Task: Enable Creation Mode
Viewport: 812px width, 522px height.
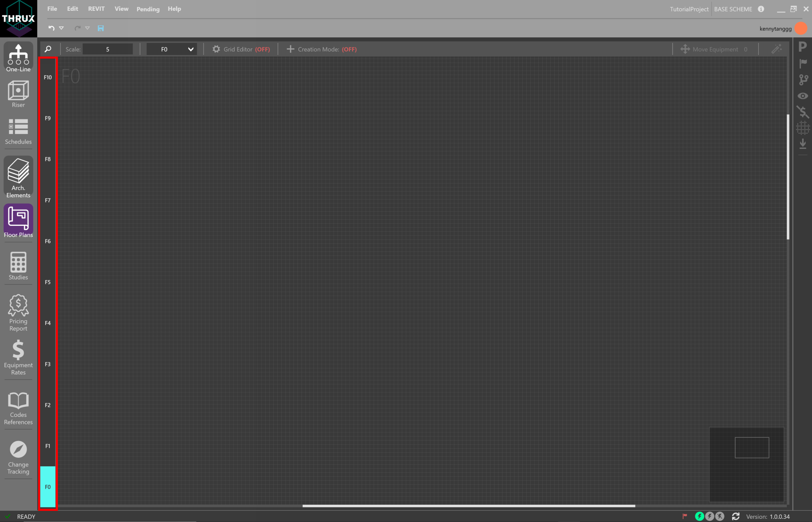Action: coord(320,49)
